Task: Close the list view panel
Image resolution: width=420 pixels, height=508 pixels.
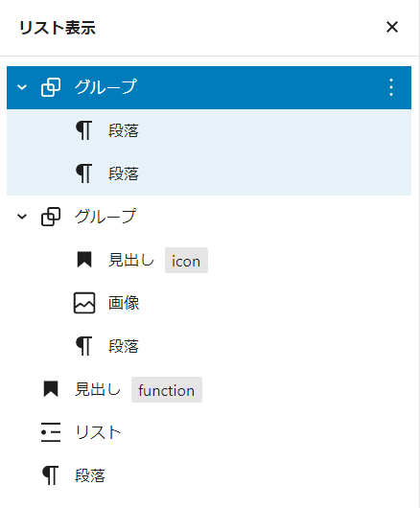Action: 392,27
